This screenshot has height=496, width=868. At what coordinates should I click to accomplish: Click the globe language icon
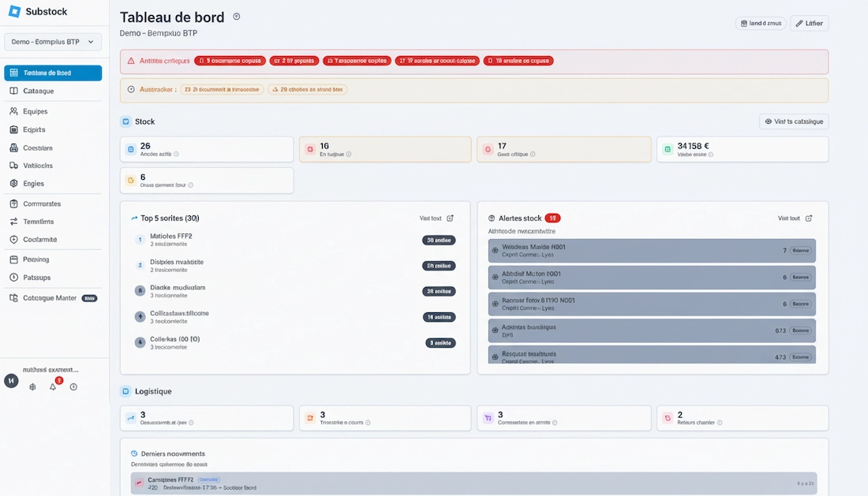32,387
